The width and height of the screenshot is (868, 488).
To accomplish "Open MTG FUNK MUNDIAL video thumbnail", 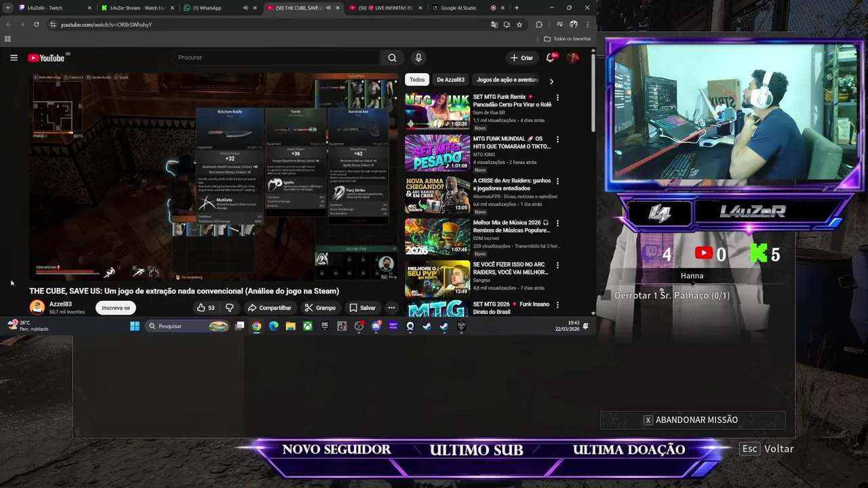I will click(x=437, y=152).
